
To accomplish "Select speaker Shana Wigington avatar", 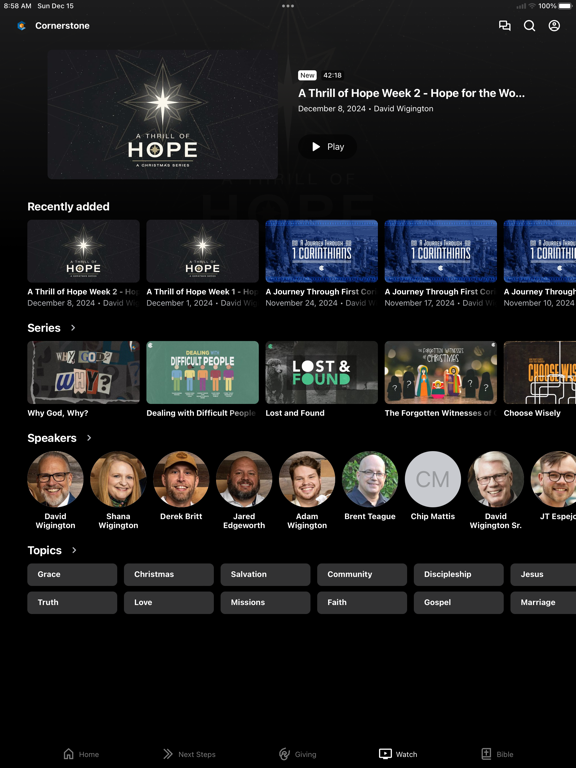I will pos(118,479).
